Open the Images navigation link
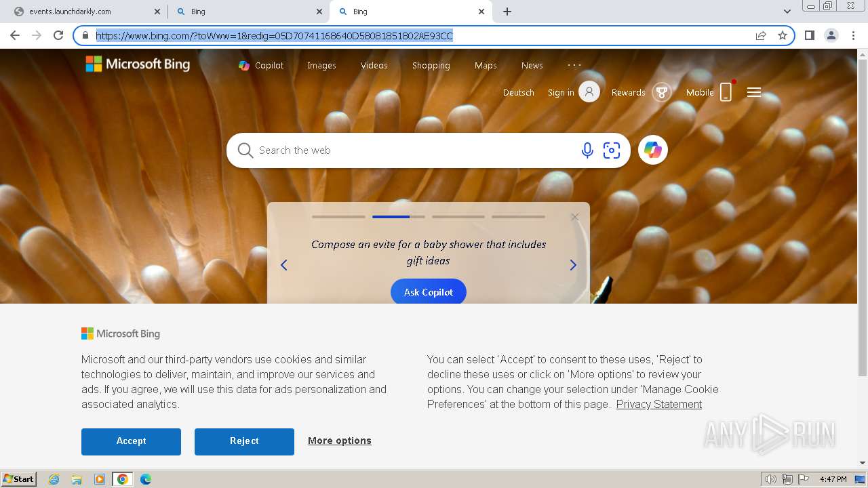The width and height of the screenshot is (868, 488). coord(321,65)
